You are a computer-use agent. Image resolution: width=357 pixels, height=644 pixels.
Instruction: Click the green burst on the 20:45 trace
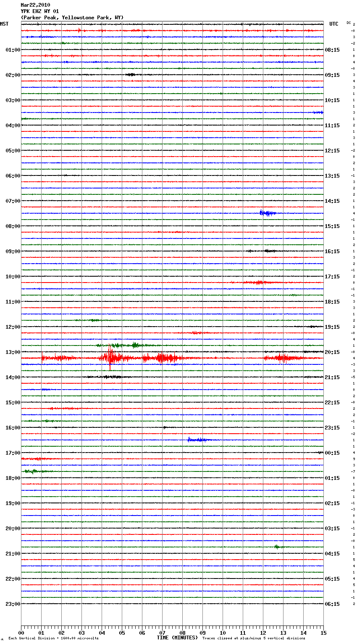pyautogui.click(x=278, y=547)
